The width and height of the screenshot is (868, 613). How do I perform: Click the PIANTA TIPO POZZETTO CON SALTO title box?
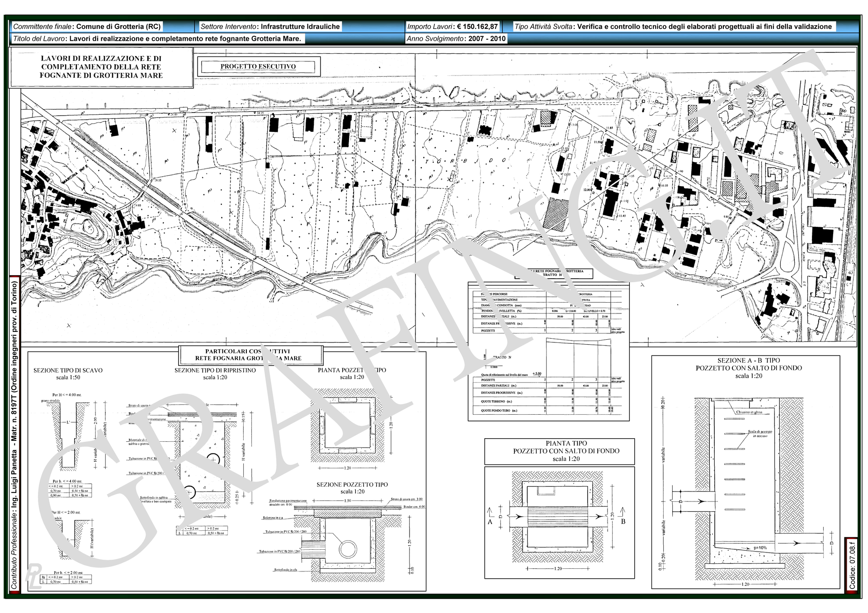[559, 451]
